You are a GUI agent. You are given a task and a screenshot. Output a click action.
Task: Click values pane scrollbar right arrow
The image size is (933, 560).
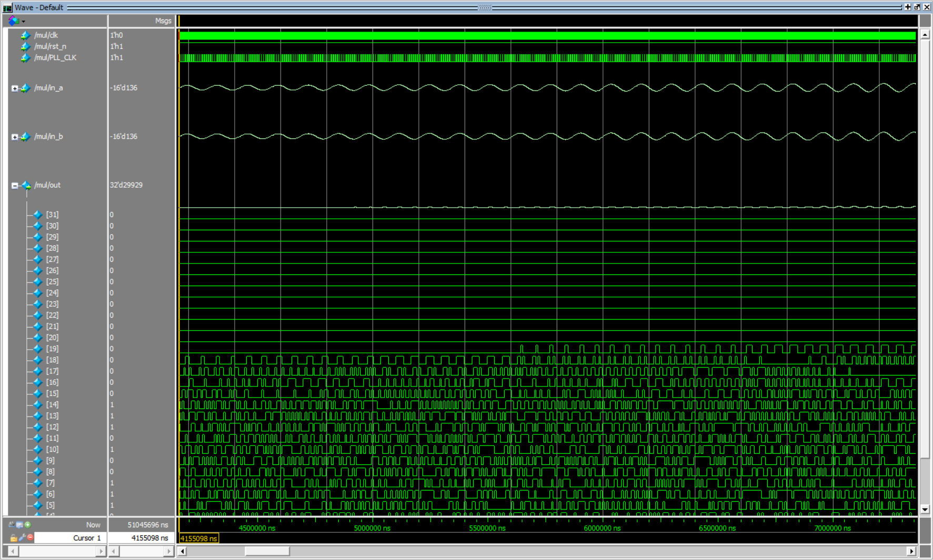(168, 551)
